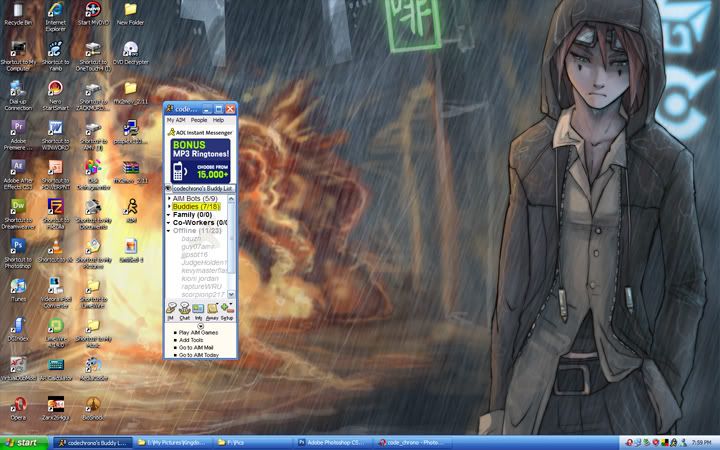Viewport: 720px width, 450px height.
Task: Open Shortcut to Photoshop
Action: (18, 254)
